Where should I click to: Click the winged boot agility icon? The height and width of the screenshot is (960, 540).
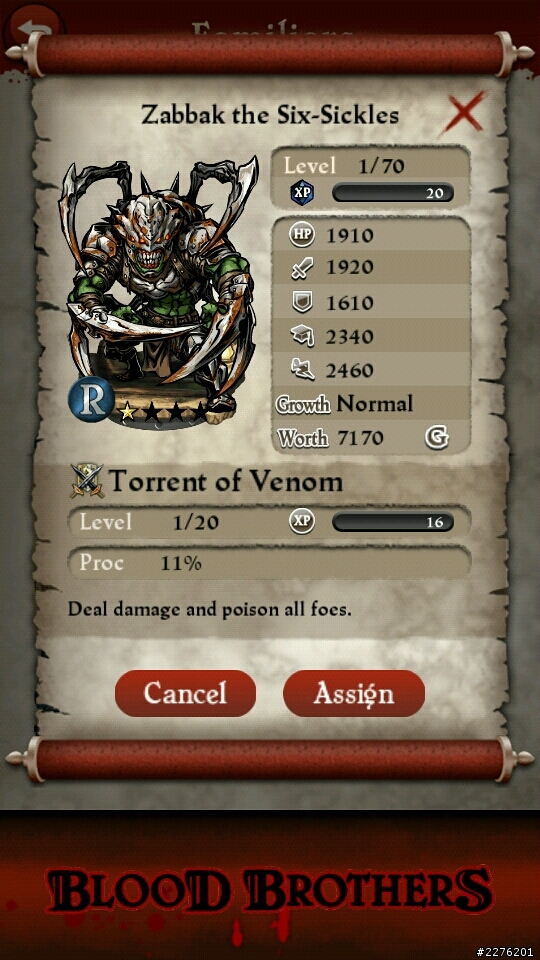pos(301,369)
